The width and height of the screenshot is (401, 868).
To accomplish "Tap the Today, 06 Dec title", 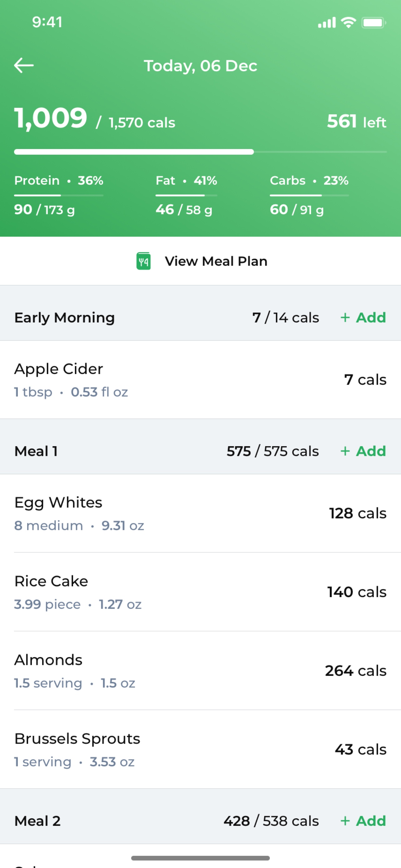I will (x=201, y=66).
